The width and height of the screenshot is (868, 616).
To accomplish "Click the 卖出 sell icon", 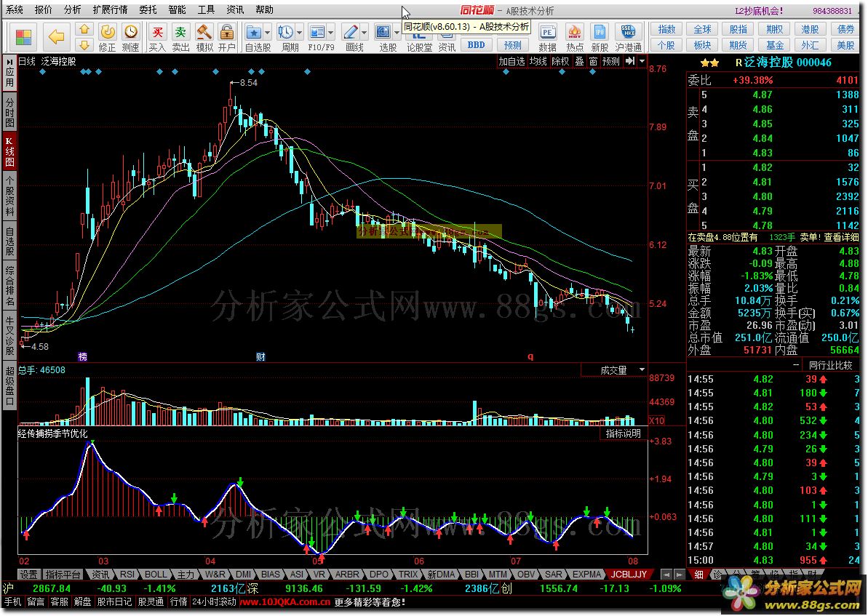I will pos(180,31).
